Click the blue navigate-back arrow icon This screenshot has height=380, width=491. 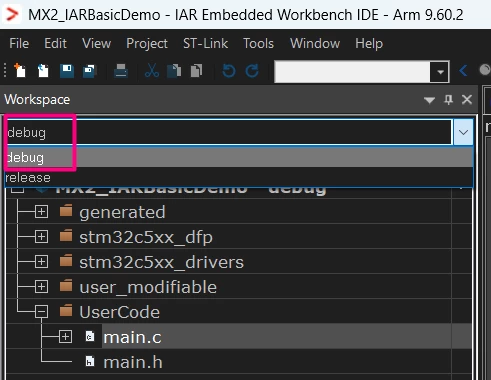tap(463, 71)
